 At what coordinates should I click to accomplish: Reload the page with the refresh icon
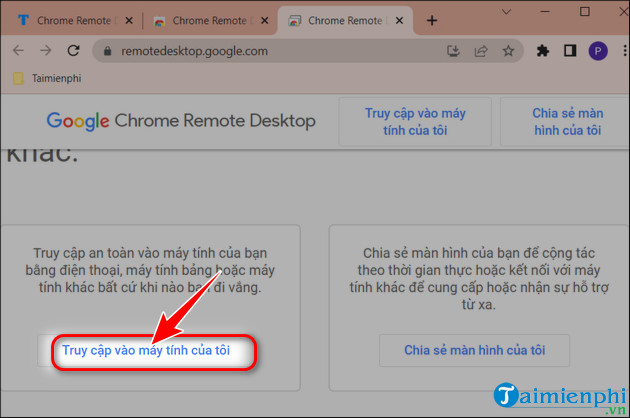point(73,51)
